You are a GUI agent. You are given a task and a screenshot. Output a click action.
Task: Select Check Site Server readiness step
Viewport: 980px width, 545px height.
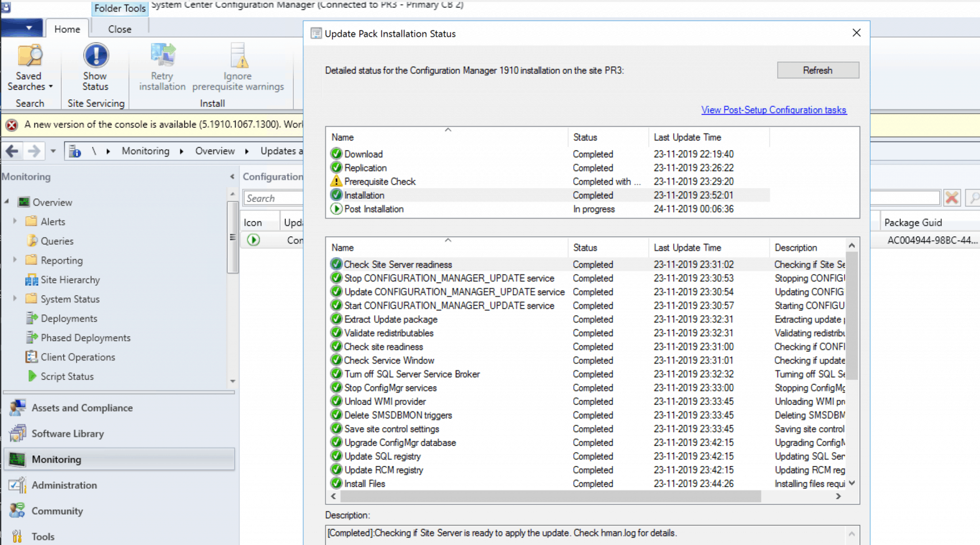587,264
